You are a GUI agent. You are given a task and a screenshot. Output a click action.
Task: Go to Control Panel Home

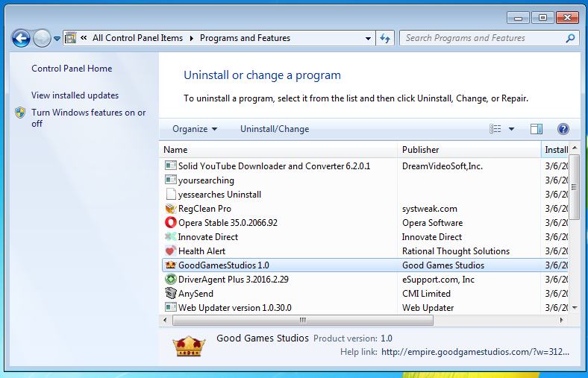pos(72,69)
